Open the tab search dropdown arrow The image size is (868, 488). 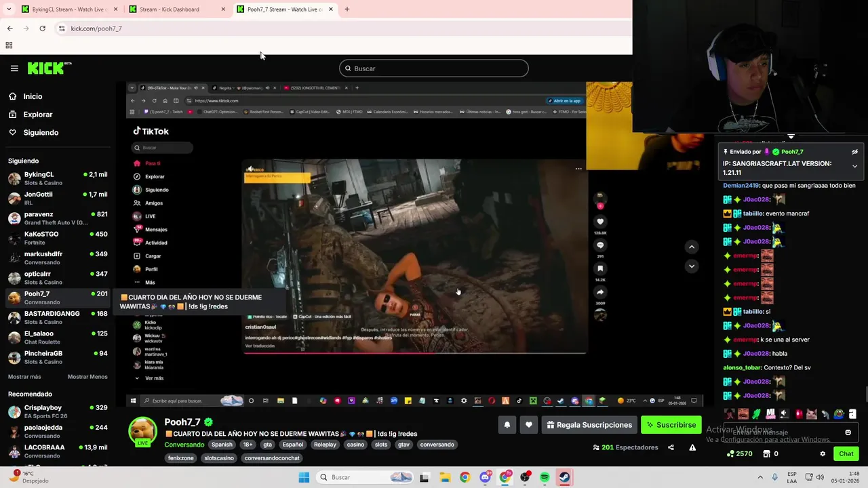pos(9,9)
